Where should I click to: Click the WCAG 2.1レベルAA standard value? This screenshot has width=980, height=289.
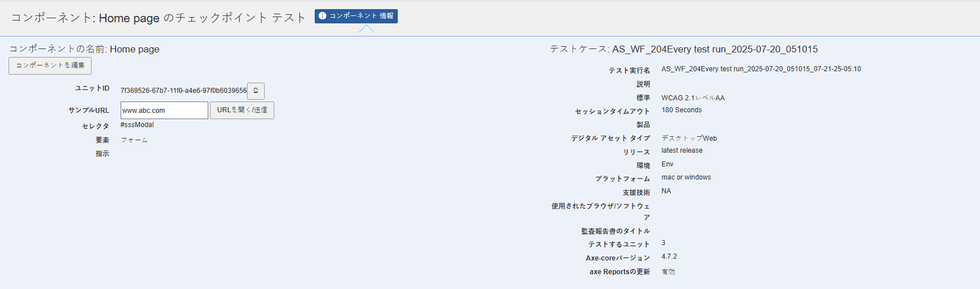(x=693, y=98)
